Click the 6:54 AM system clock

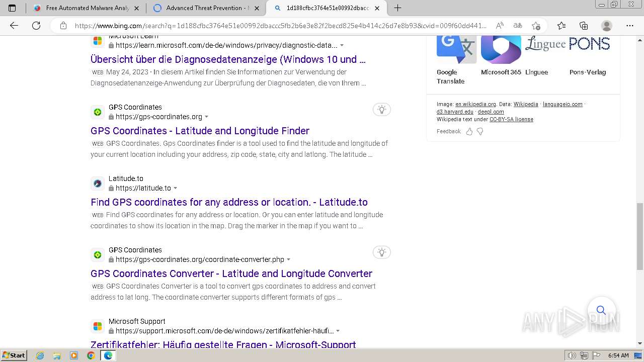point(618,355)
